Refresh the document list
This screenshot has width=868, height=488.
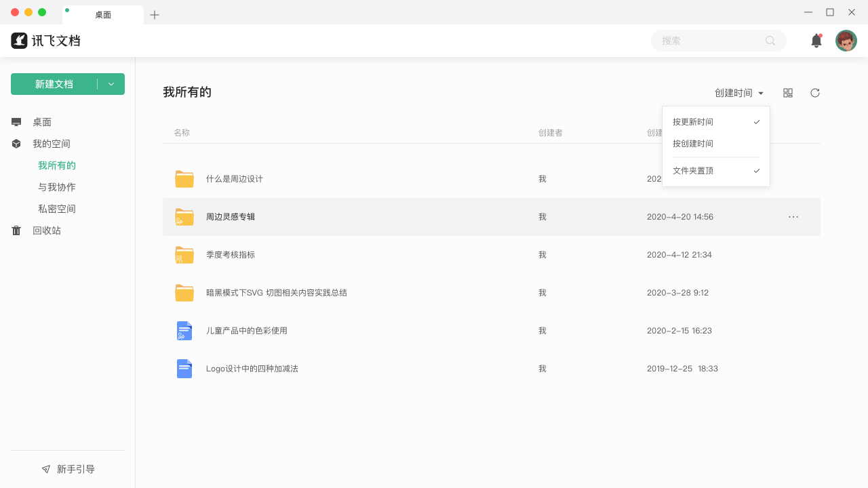[814, 93]
